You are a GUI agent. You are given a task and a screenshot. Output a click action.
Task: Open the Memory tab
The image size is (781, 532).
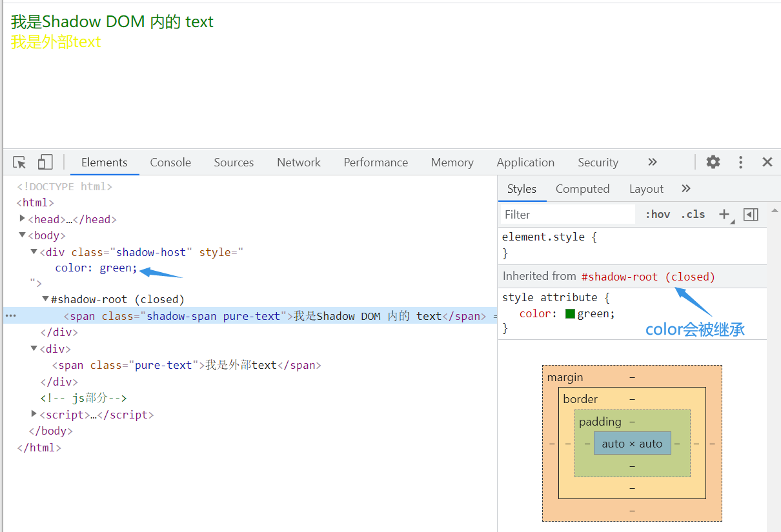(x=452, y=163)
